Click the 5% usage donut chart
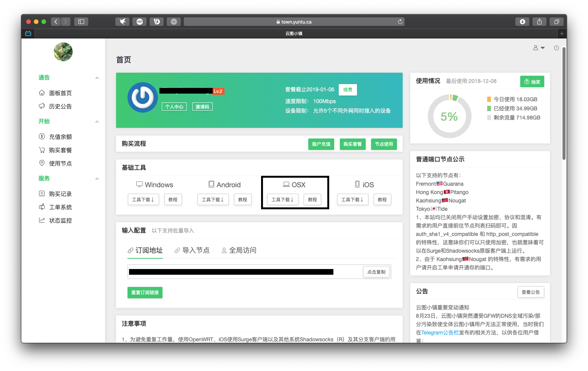Screen dimensions: 588x371 tap(449, 116)
